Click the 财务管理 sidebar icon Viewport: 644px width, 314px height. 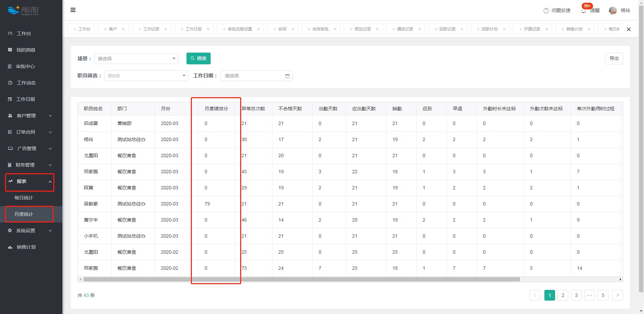tap(10, 165)
